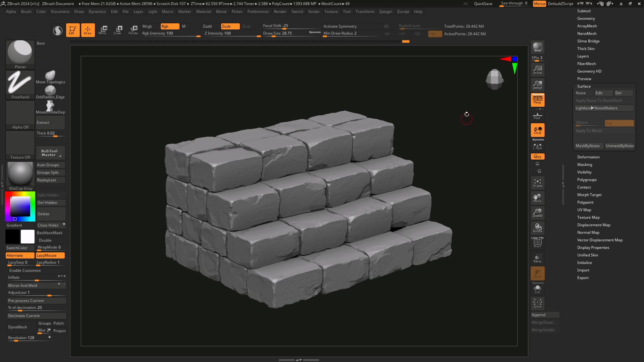Click the BPR render icon
Viewport: 644px width, 362px height.
(x=537, y=47)
